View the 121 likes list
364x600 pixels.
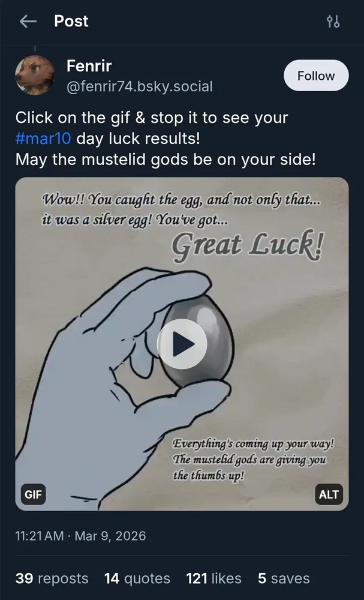(213, 578)
